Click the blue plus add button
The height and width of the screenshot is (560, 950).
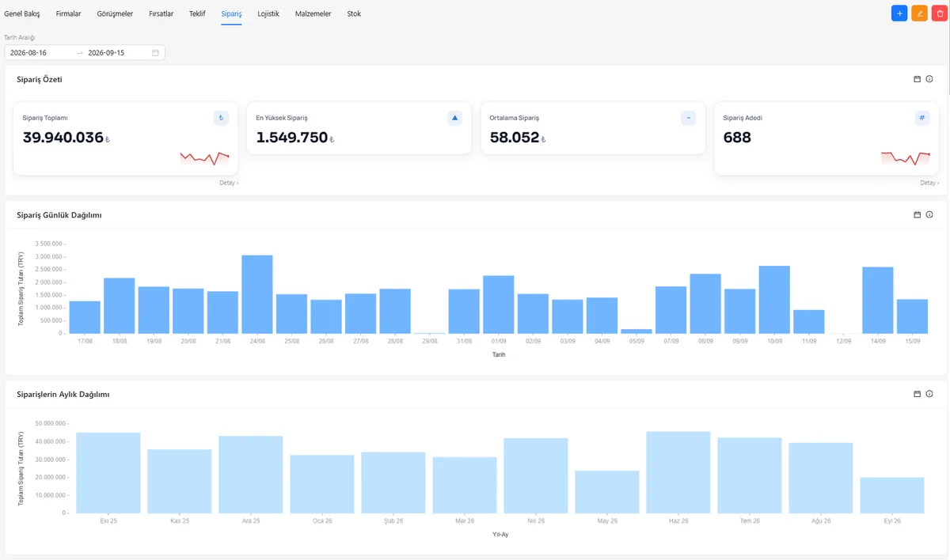(x=899, y=13)
